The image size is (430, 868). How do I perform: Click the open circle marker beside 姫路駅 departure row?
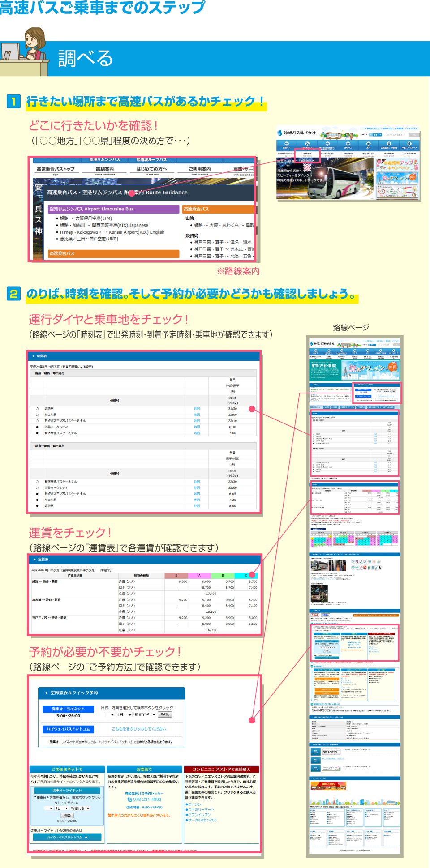[37, 409]
